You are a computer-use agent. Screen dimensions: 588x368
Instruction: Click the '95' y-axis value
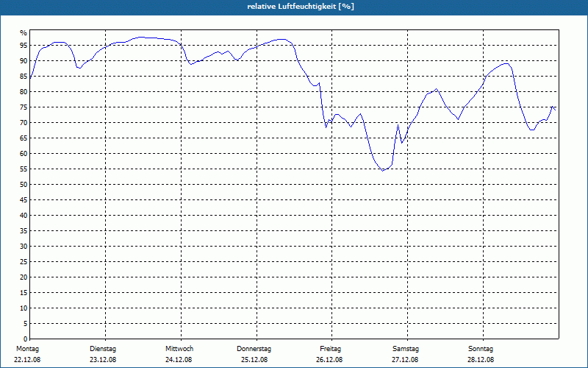(x=24, y=46)
